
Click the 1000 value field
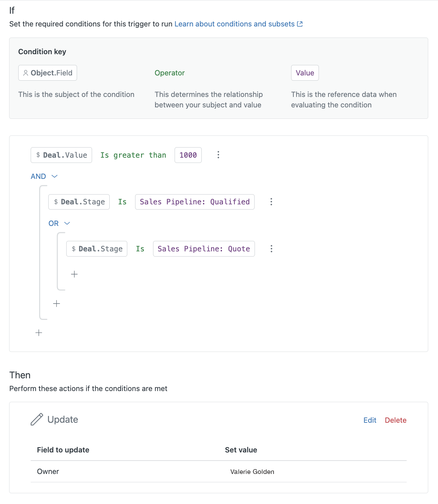click(188, 155)
